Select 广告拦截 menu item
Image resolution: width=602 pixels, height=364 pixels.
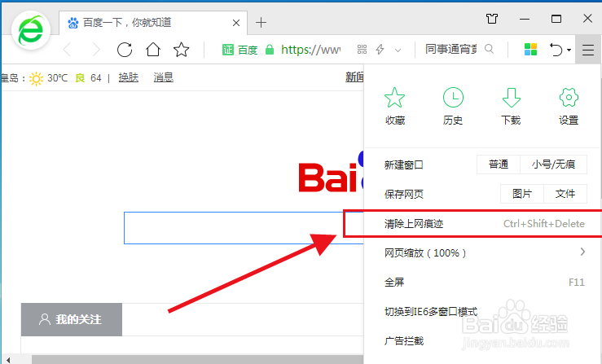click(481, 340)
